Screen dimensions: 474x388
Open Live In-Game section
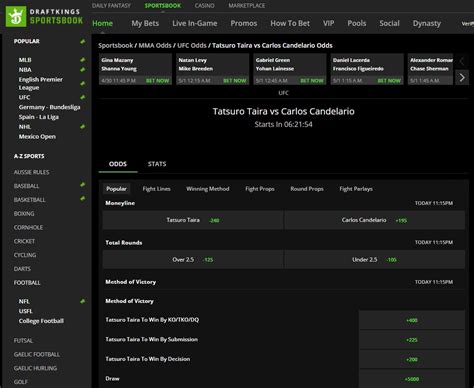pyautogui.click(x=195, y=23)
